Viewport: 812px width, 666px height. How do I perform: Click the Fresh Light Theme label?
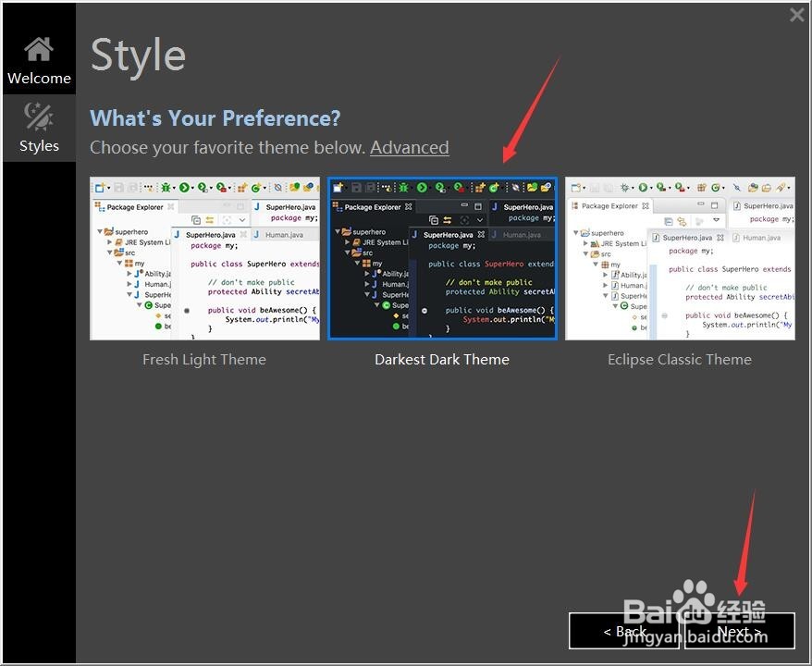click(x=204, y=360)
